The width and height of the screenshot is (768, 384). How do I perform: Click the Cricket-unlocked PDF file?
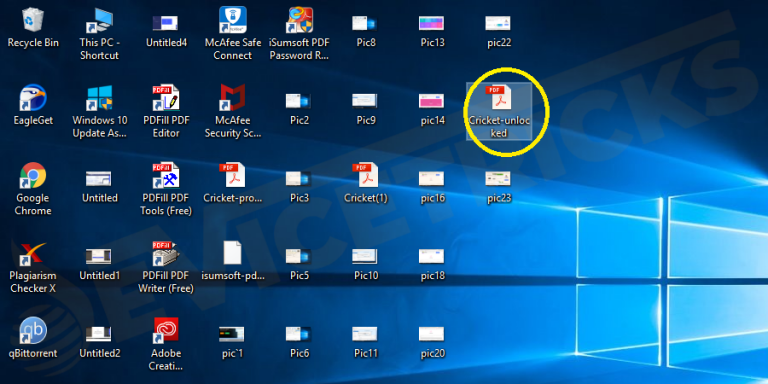click(500, 96)
